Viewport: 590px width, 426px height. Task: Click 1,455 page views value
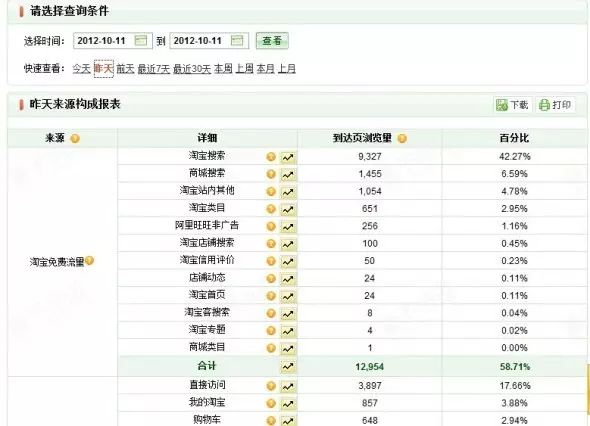coord(370,174)
